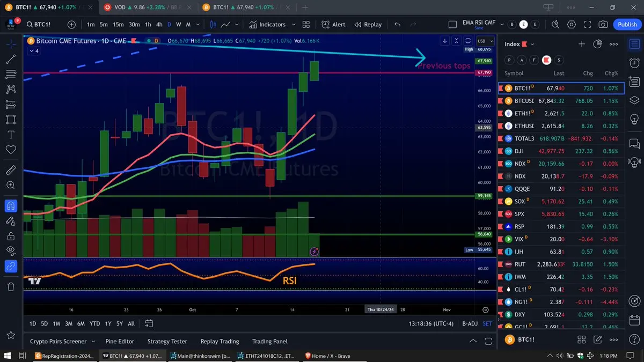Select the ruler measure tool

(x=11, y=171)
